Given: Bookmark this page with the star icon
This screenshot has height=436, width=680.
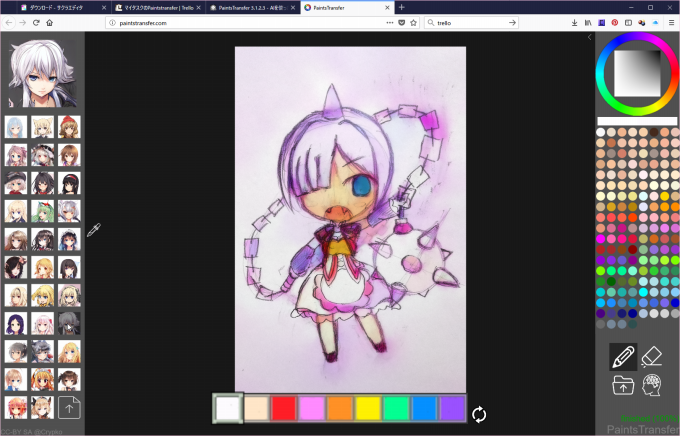Looking at the screenshot, I should point(413,23).
